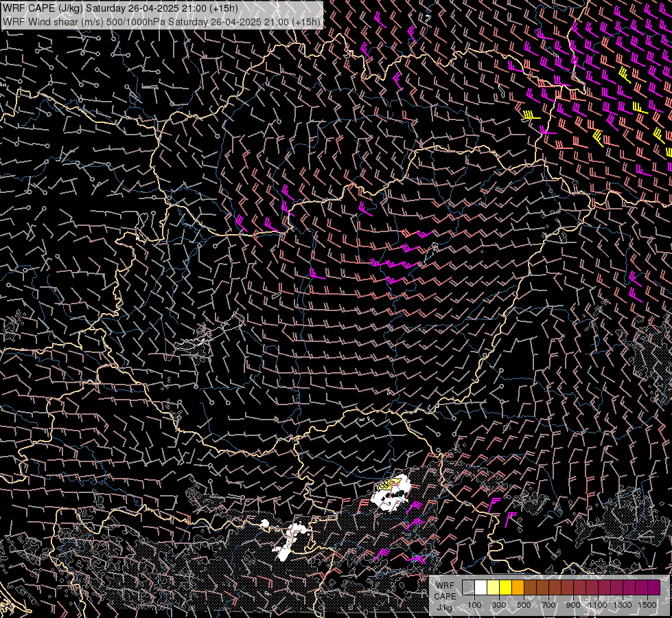Click the legend value 900
Image resolution: width=672 pixels, height=618 pixels.
tap(573, 605)
